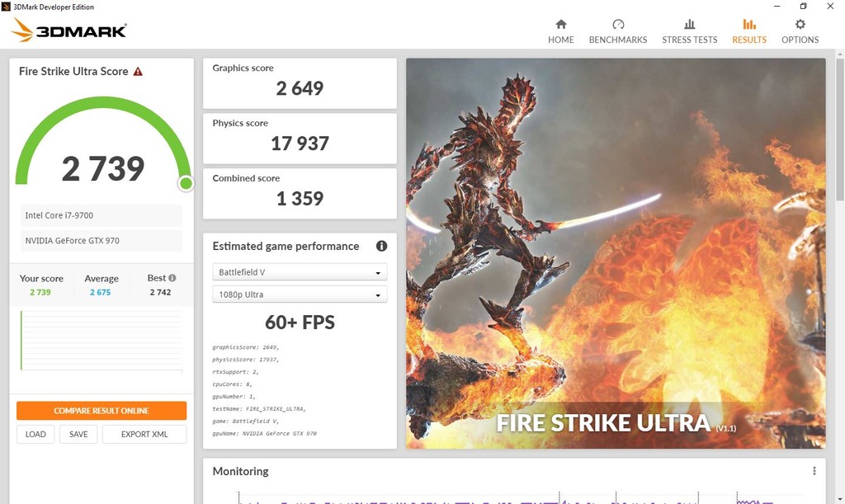Image resolution: width=845 pixels, height=504 pixels.
Task: Click COMPARE RESULT ONLINE button
Action: tap(101, 410)
